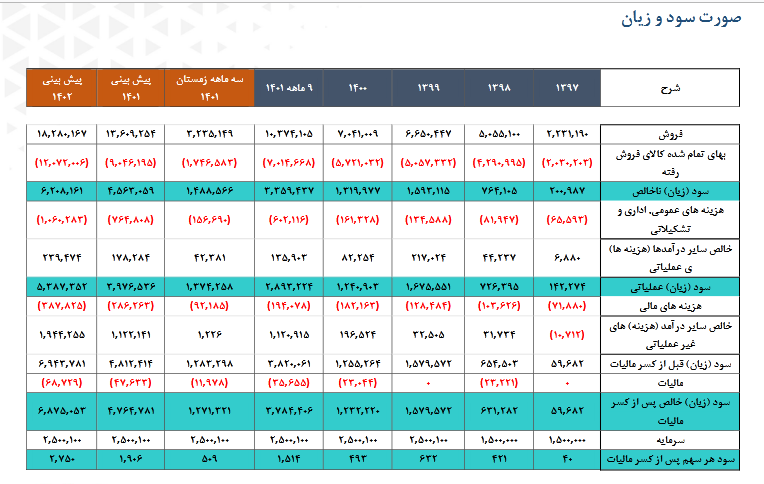The height and width of the screenshot is (484, 764).
Task: Select the ۱۴۰۰ year column header
Action: tap(359, 88)
